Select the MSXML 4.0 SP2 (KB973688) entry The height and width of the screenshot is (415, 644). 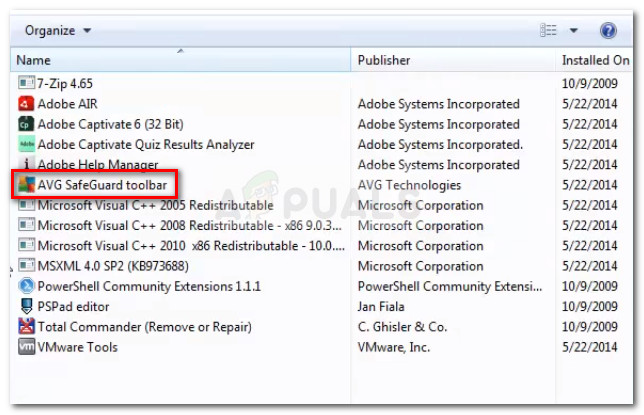click(113, 266)
